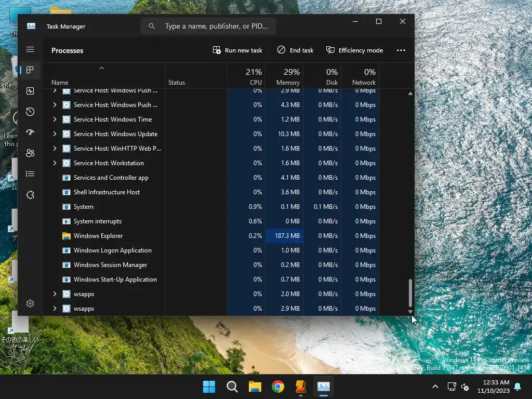This screenshot has width=532, height=399.
Task: Open the Task Manager navigation hamburger menu
Action: 30,49
